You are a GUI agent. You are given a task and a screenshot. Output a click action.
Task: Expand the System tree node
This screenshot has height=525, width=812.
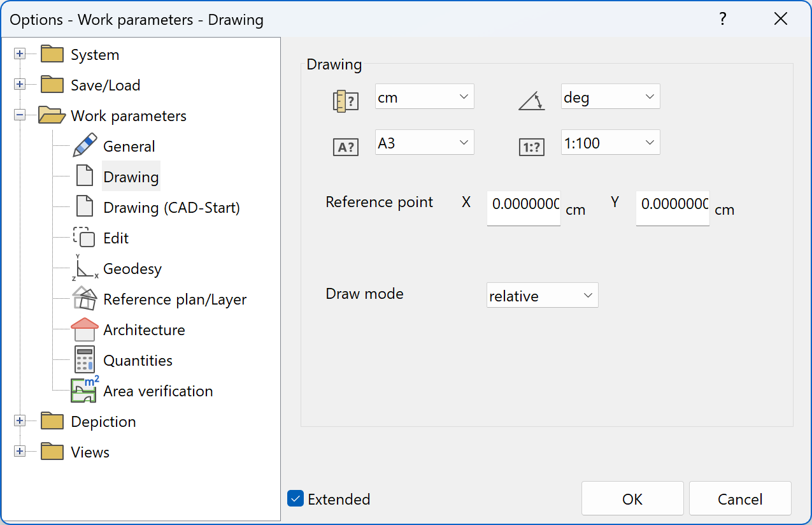(x=20, y=54)
